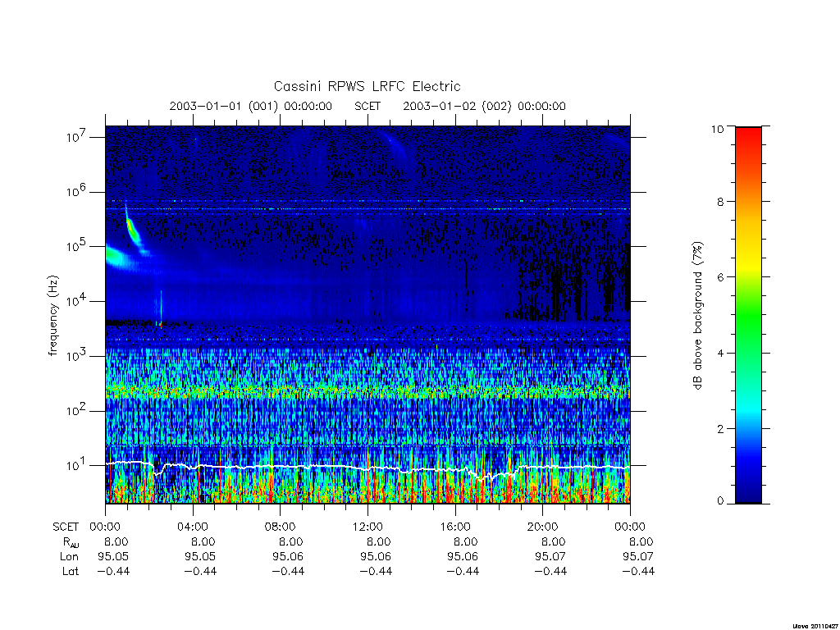Click the -0.44 latitude value under 12:00
The width and height of the screenshot is (840, 630).
tap(376, 572)
